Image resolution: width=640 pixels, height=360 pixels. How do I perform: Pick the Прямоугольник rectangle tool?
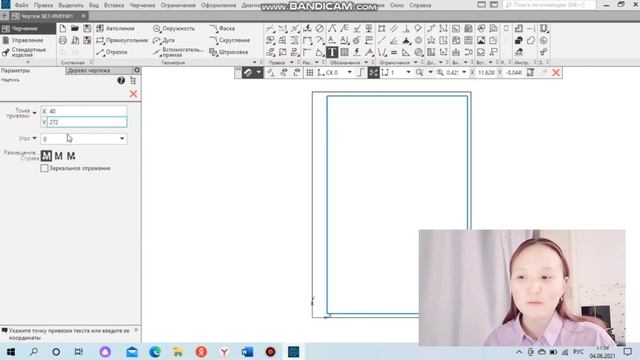(x=122, y=40)
